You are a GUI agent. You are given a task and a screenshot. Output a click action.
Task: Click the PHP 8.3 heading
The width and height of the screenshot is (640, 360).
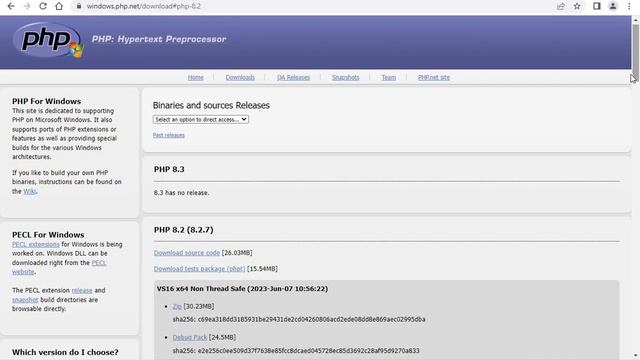click(169, 169)
